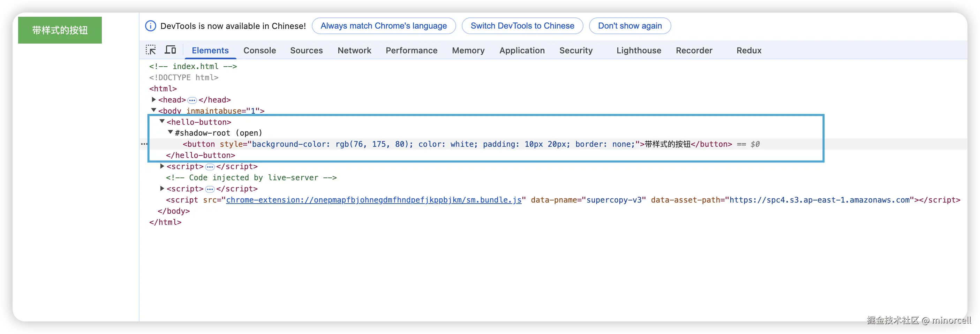Viewport: 980px width, 334px height.
Task: Click the ellipsis badge inside the head tag
Action: 192,100
